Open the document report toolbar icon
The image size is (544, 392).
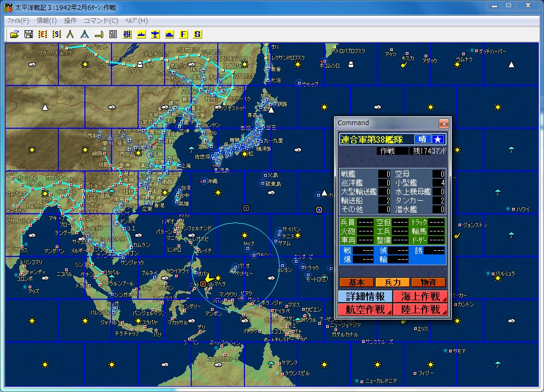coord(113,34)
